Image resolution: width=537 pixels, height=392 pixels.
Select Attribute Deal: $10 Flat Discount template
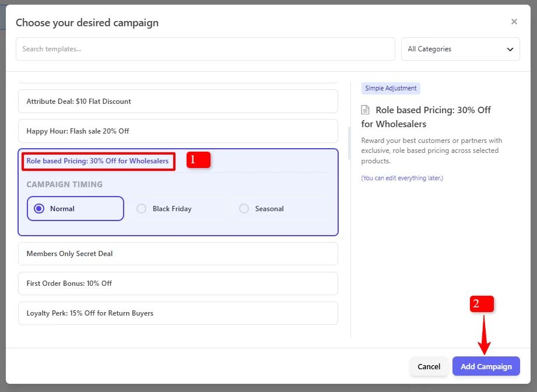tap(178, 101)
